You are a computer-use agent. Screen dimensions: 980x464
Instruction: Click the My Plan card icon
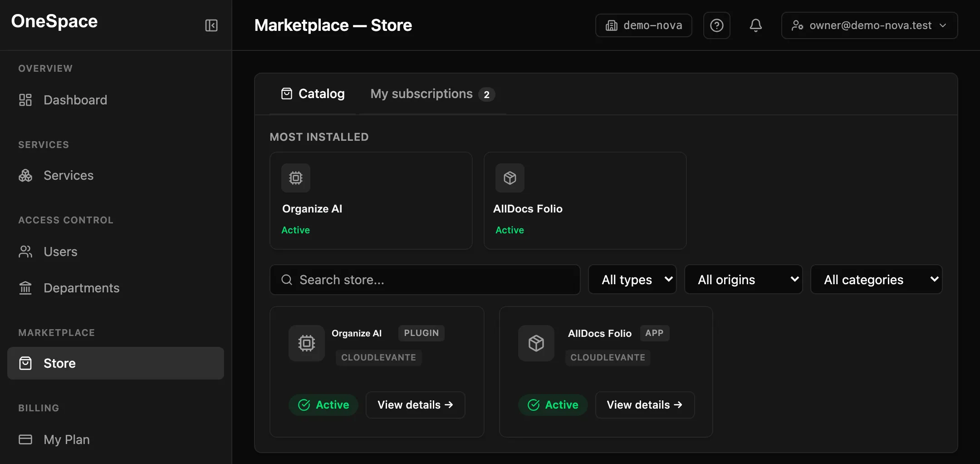click(25, 439)
